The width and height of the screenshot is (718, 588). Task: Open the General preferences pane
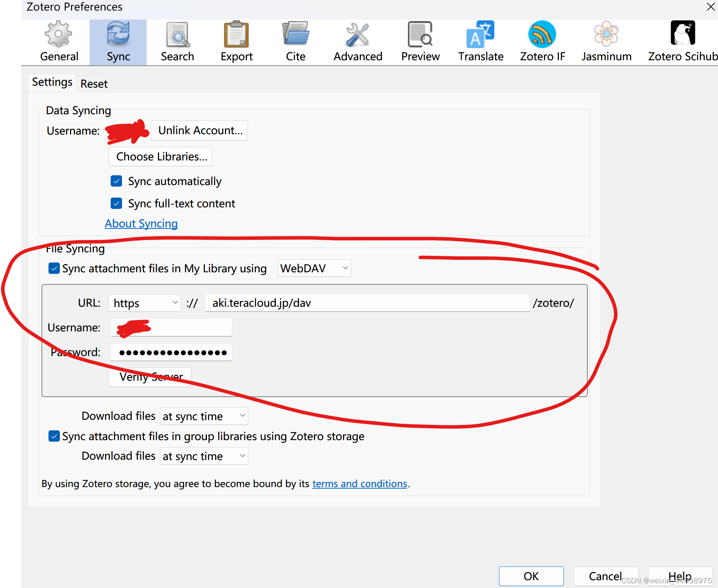59,42
